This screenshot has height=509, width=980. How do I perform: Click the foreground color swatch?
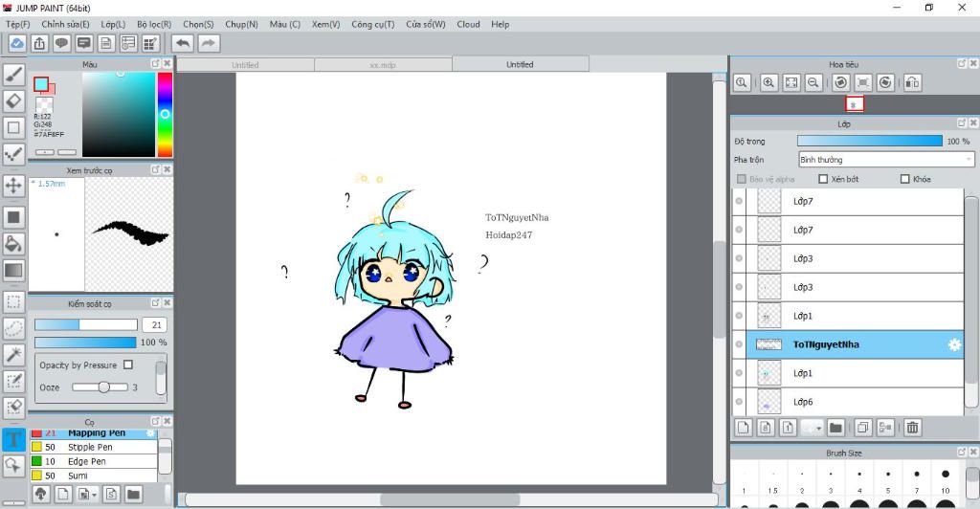(x=41, y=83)
